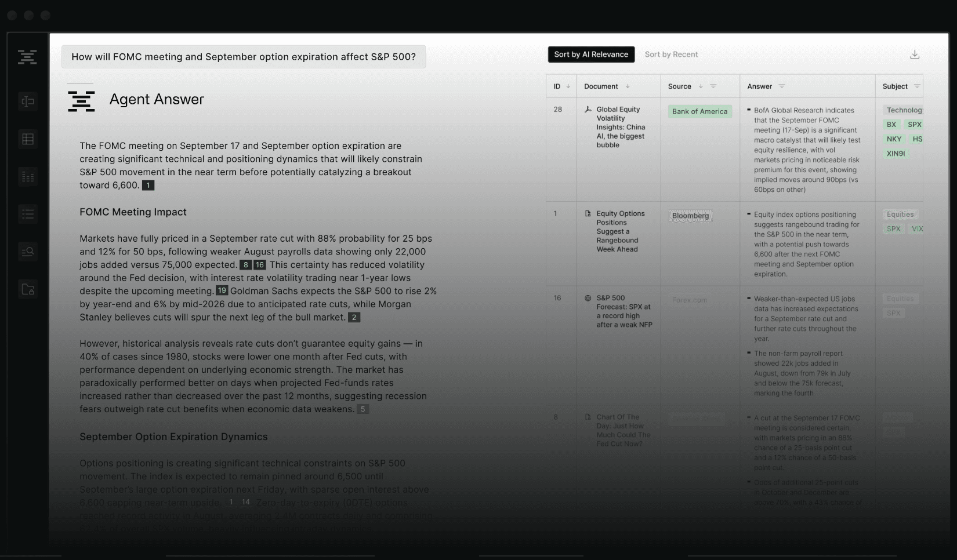The width and height of the screenshot is (957, 560).
Task: Click the Bank of America source tag
Action: (x=699, y=111)
